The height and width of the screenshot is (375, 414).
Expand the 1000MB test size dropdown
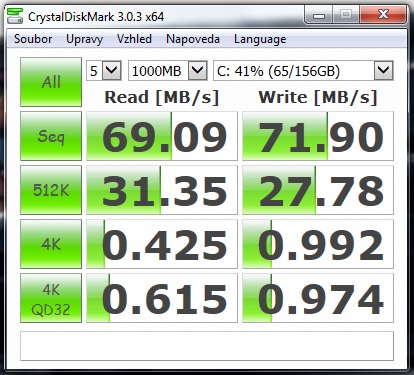198,70
